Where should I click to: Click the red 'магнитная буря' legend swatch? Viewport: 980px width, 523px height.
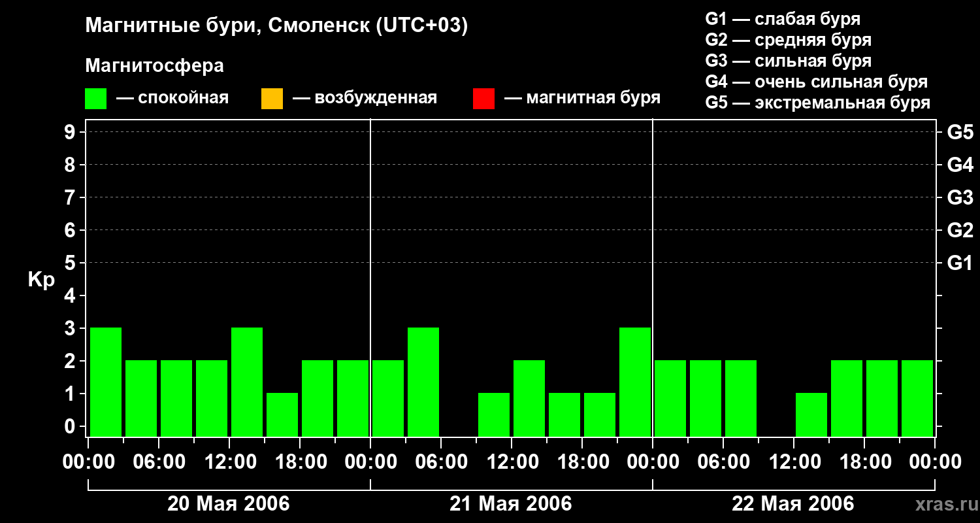tap(483, 99)
